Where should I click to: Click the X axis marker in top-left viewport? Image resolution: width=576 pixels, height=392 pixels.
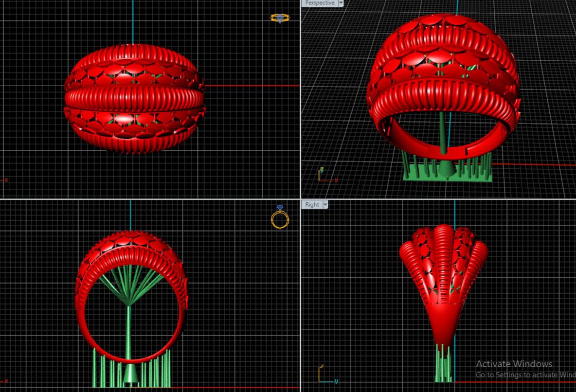tap(5, 180)
